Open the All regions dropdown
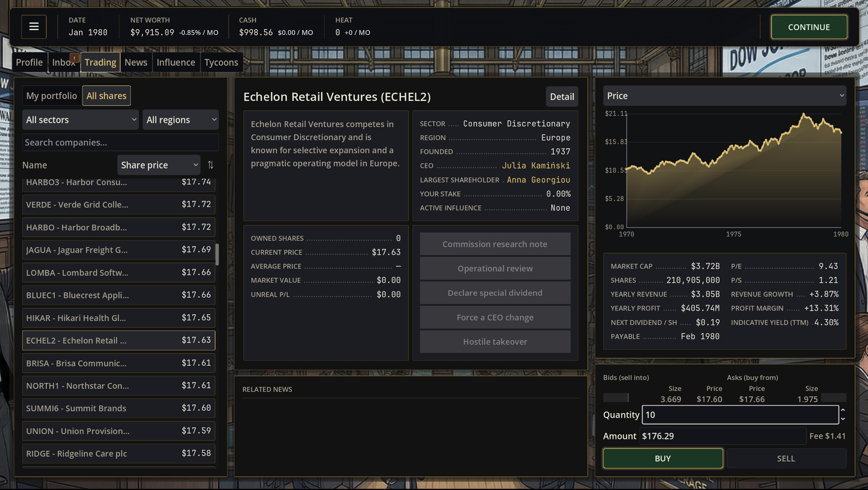This screenshot has height=490, width=868. pos(180,120)
